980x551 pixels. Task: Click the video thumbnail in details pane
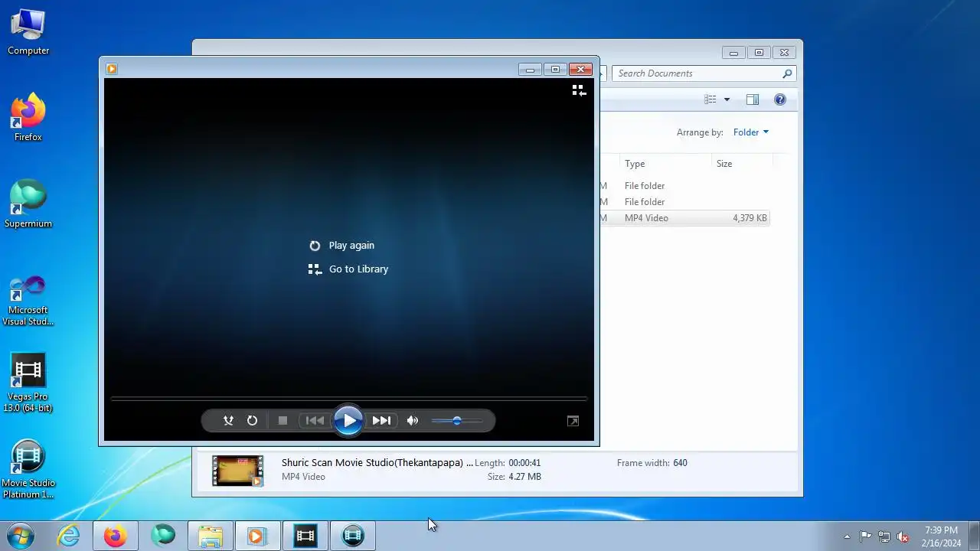[237, 471]
